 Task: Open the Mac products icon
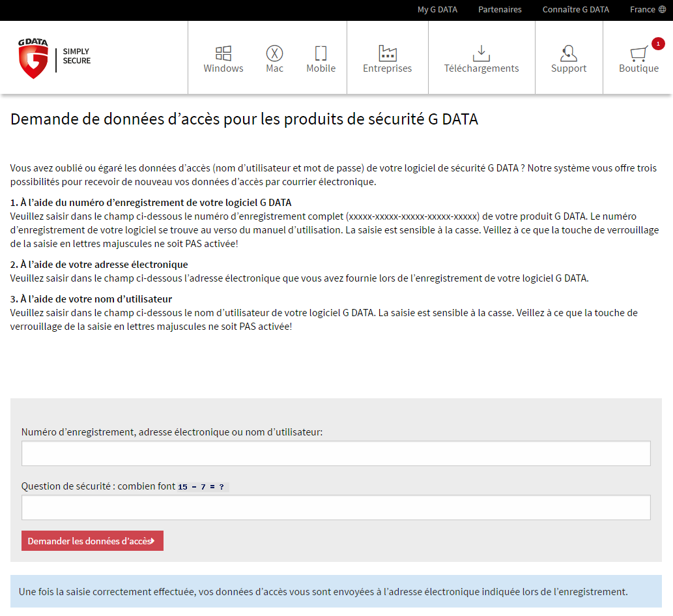click(275, 53)
